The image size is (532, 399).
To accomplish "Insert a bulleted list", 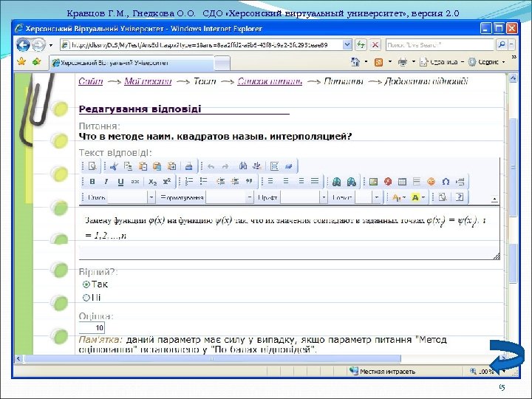I will point(203,182).
